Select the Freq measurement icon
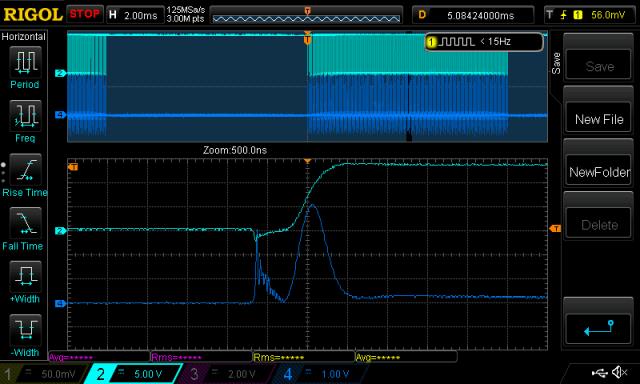 point(25,116)
